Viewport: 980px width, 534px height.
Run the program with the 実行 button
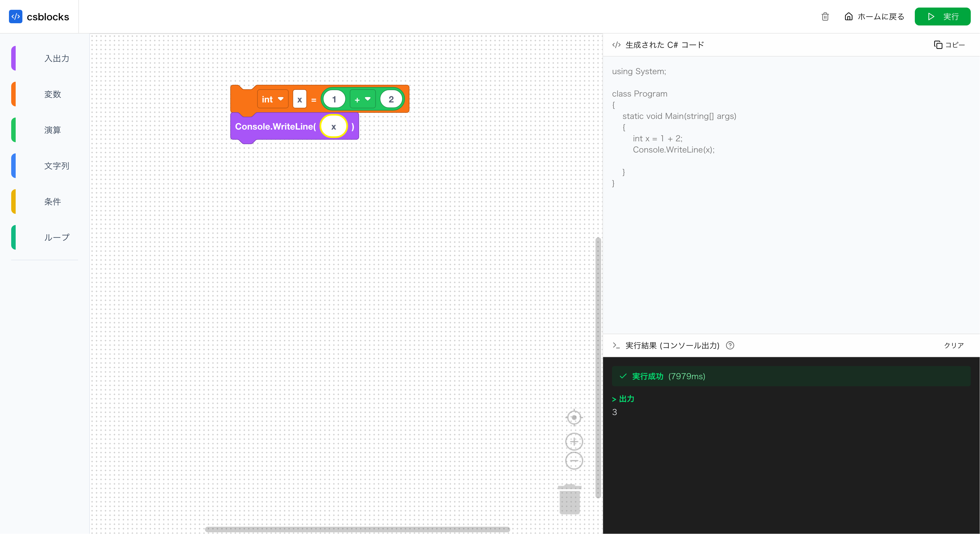pos(943,16)
